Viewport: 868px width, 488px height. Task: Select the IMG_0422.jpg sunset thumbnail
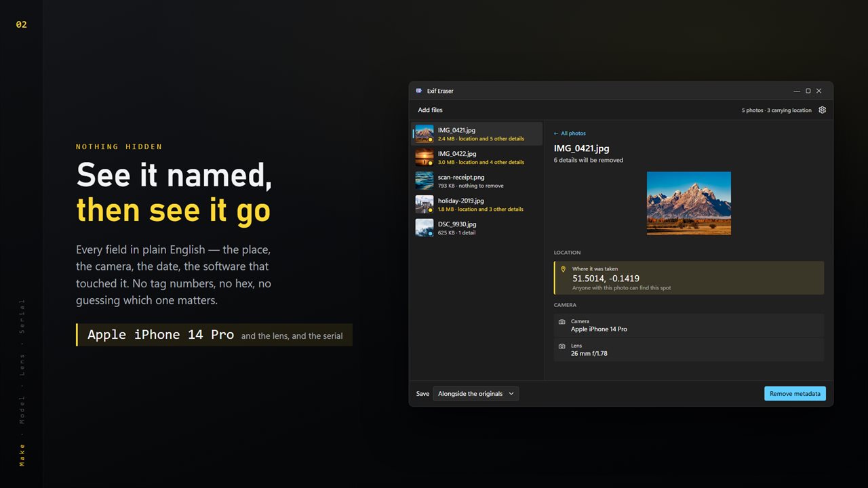click(x=425, y=157)
